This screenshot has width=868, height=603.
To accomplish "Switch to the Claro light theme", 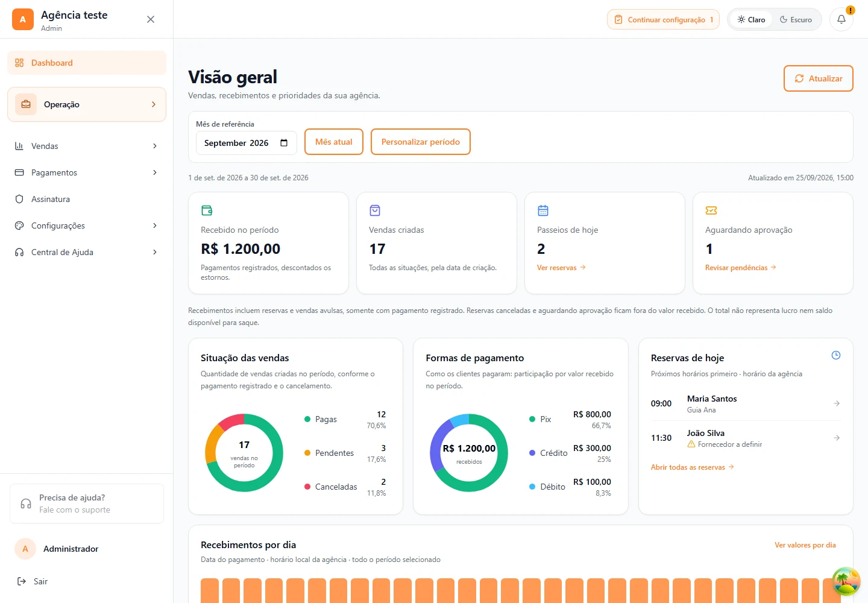I will click(751, 19).
